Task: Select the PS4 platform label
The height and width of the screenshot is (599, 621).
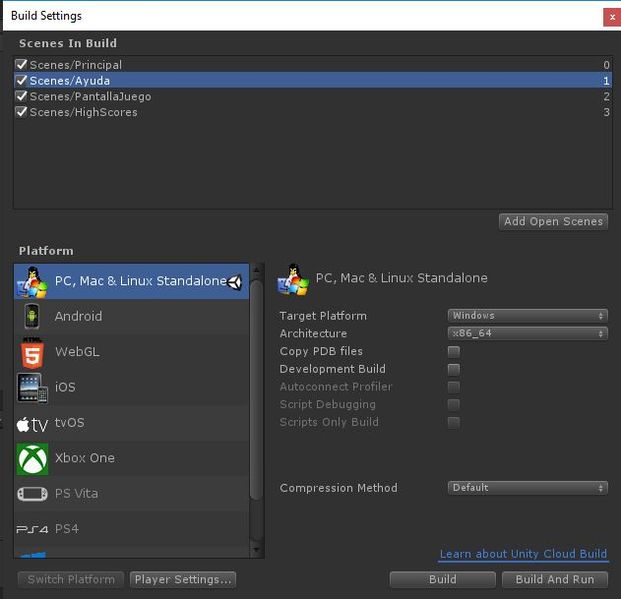Action: 67,529
